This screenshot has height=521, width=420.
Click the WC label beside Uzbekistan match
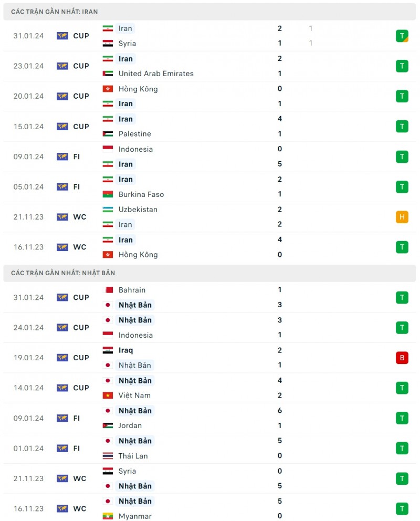tap(80, 217)
